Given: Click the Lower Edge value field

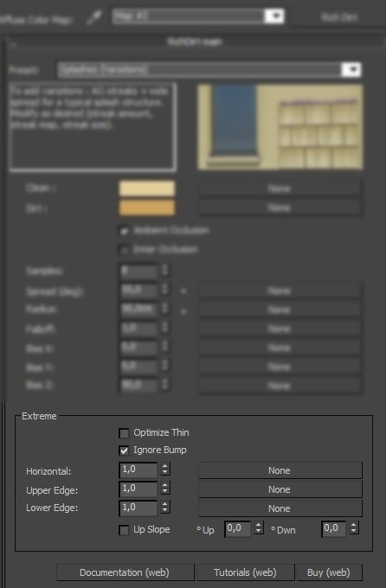Looking at the screenshot, I should click(138, 508).
